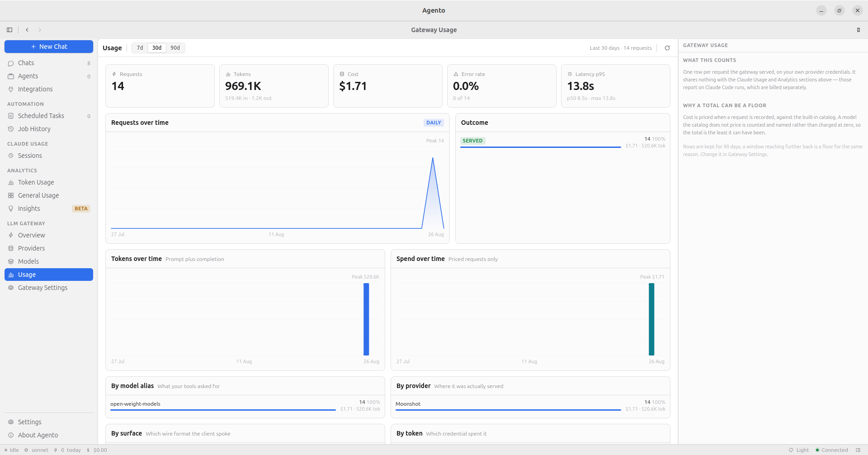Toggle the Light theme in status bar

(x=799, y=450)
